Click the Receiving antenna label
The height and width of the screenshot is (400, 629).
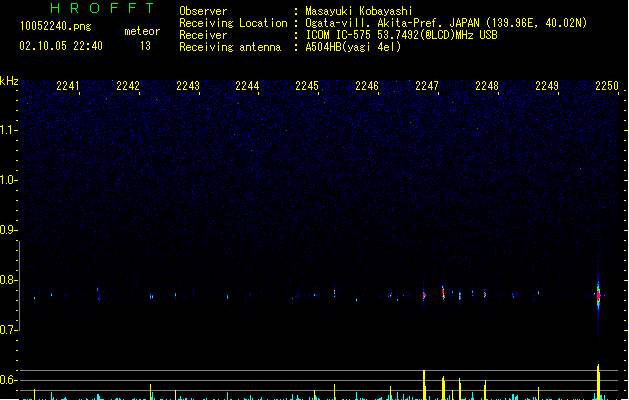point(230,47)
